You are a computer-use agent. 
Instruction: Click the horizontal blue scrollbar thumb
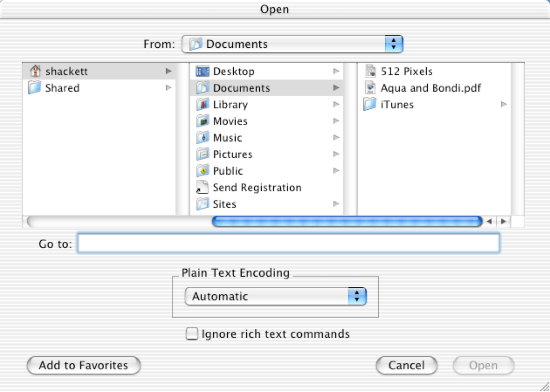coord(347,221)
